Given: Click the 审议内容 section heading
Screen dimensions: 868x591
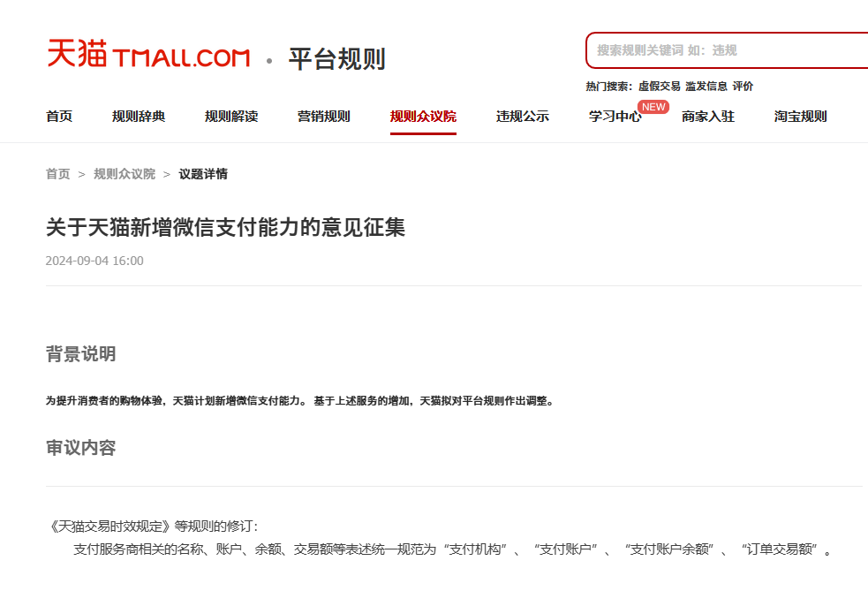Looking at the screenshot, I should coord(81,448).
